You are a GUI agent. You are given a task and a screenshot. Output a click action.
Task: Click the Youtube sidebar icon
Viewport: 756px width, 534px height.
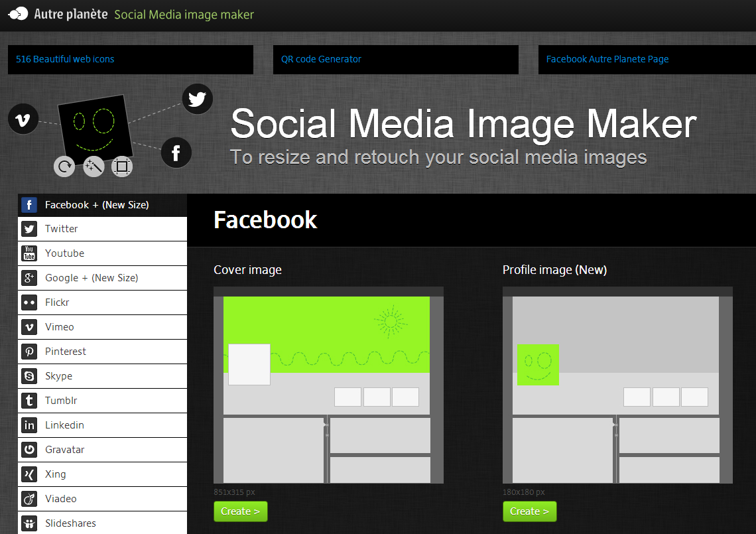[29, 253]
